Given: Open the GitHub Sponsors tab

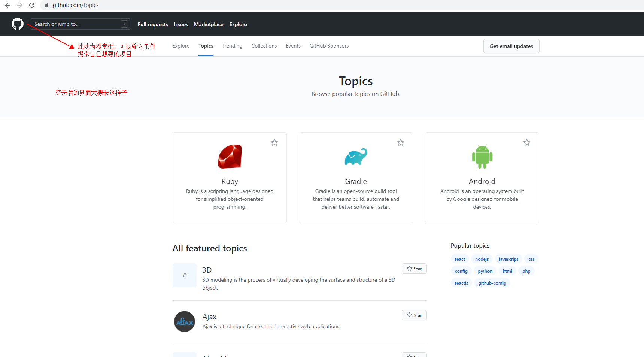Looking at the screenshot, I should coord(329,46).
